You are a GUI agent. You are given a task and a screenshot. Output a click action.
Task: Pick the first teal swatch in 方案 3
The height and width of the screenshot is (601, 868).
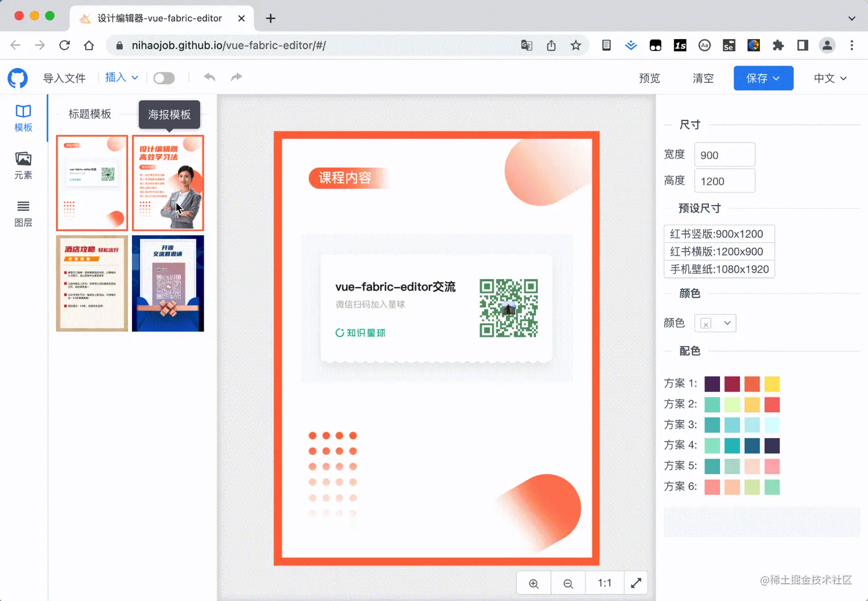[x=712, y=425]
